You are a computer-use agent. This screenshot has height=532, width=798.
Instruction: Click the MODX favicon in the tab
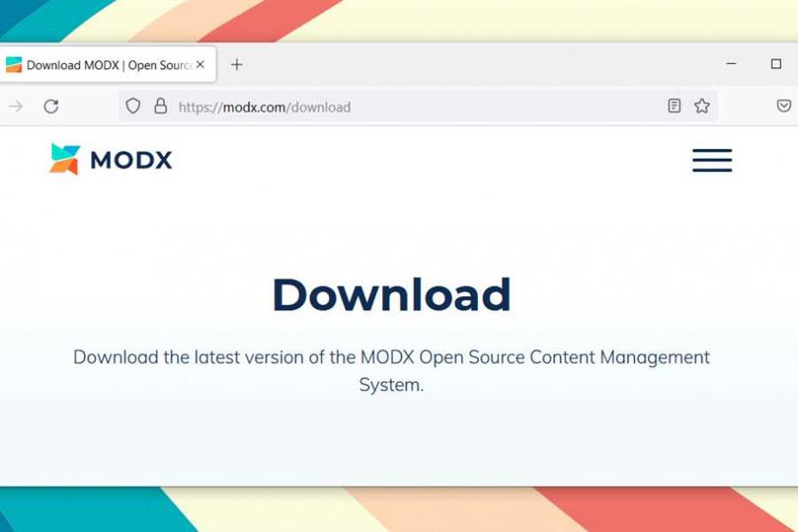[x=13, y=65]
